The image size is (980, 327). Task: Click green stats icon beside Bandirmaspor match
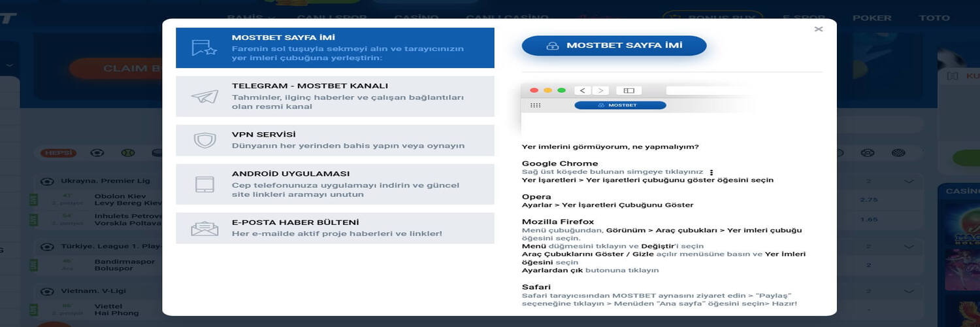[x=33, y=265]
